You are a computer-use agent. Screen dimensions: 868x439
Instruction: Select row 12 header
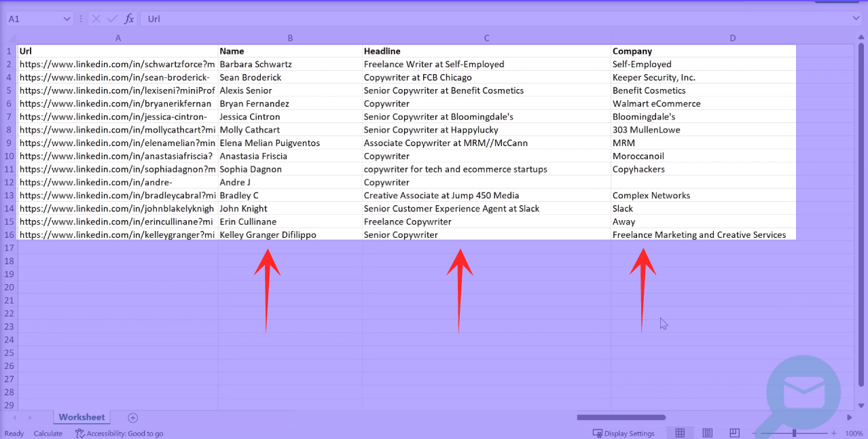coord(10,182)
